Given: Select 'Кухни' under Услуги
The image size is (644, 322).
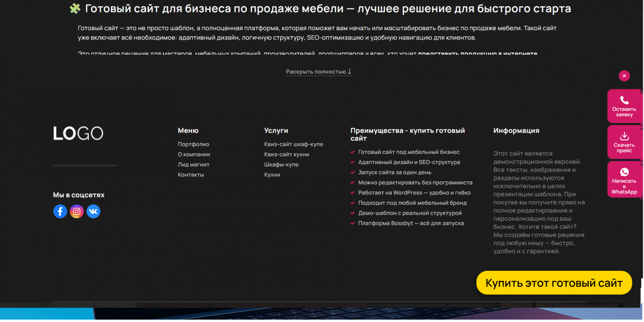Looking at the screenshot, I should coord(272,175).
